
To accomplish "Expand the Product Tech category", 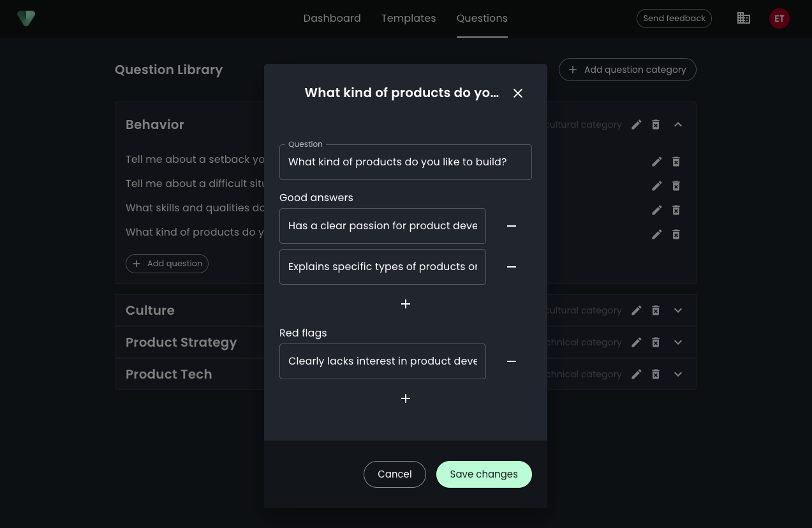I will [678, 374].
